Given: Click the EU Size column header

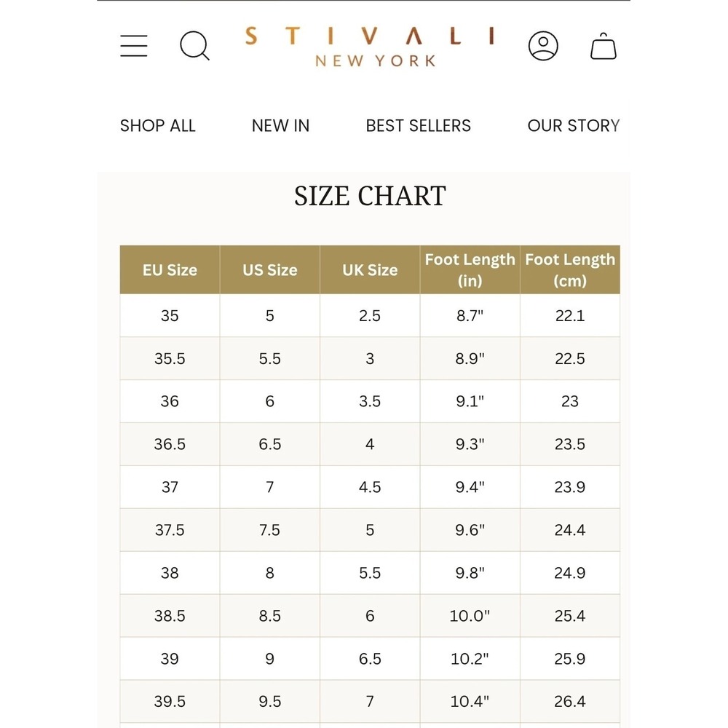Looking at the screenshot, I should (170, 270).
